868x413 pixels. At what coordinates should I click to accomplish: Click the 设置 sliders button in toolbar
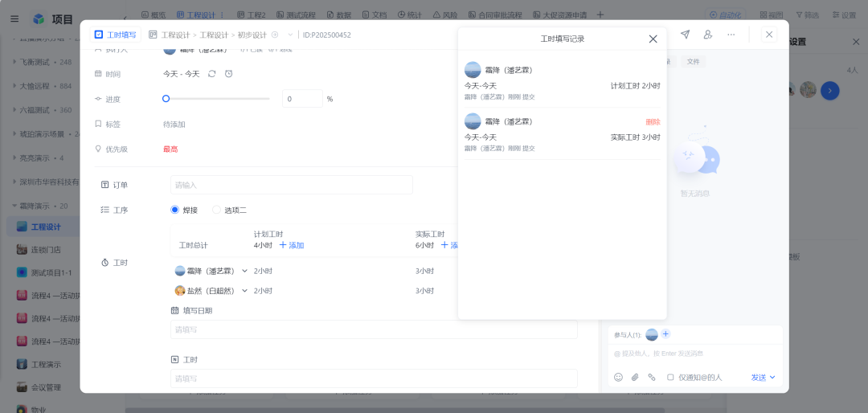pos(844,15)
